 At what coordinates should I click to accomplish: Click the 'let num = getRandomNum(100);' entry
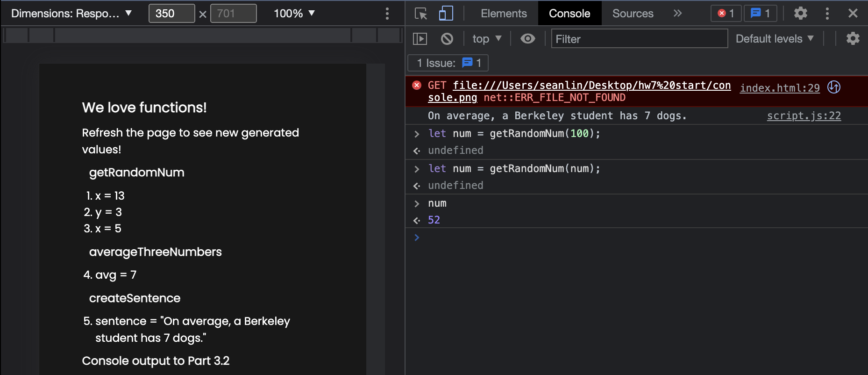click(x=514, y=134)
